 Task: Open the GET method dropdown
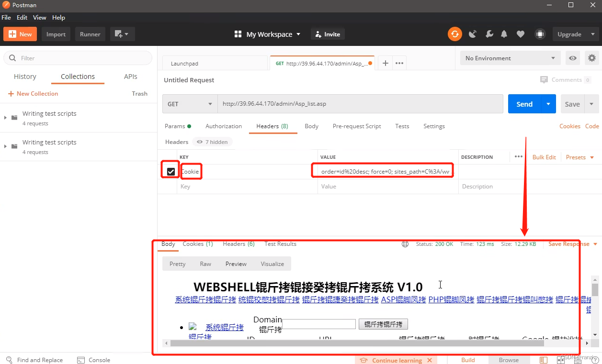click(x=190, y=104)
